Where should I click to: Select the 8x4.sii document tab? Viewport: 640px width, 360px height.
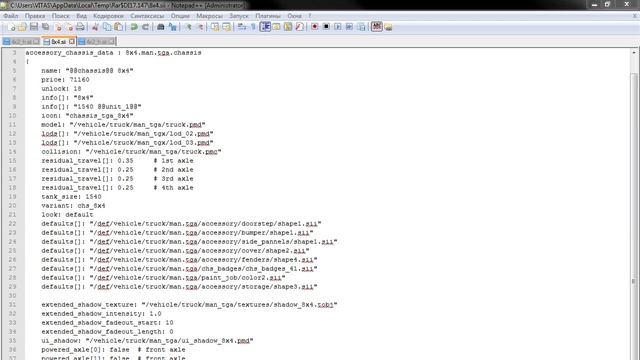tap(58, 42)
